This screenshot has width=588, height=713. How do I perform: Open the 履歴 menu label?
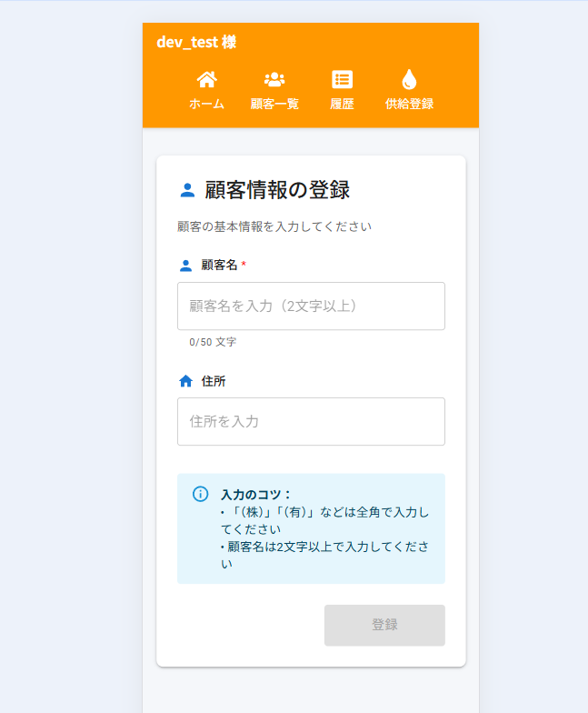click(x=342, y=104)
